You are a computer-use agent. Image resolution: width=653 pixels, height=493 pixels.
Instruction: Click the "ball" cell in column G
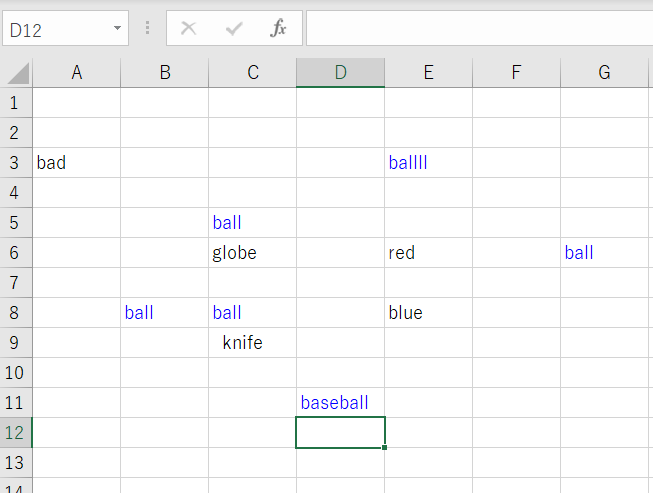tap(604, 253)
